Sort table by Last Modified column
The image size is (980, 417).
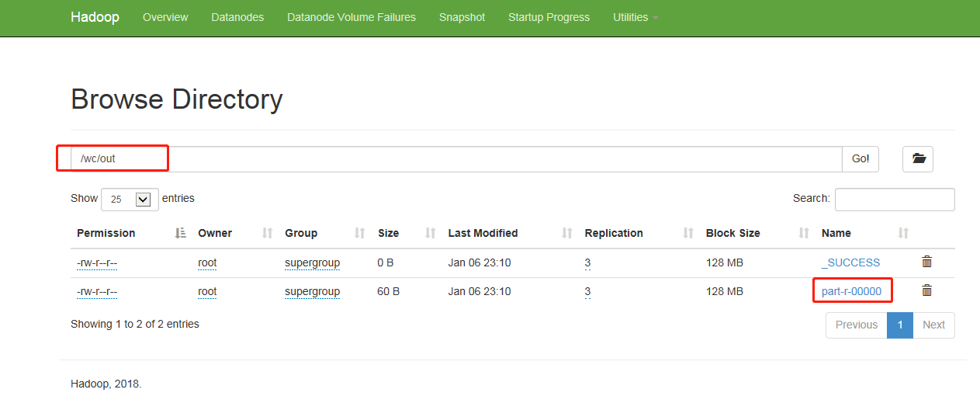pyautogui.click(x=483, y=233)
